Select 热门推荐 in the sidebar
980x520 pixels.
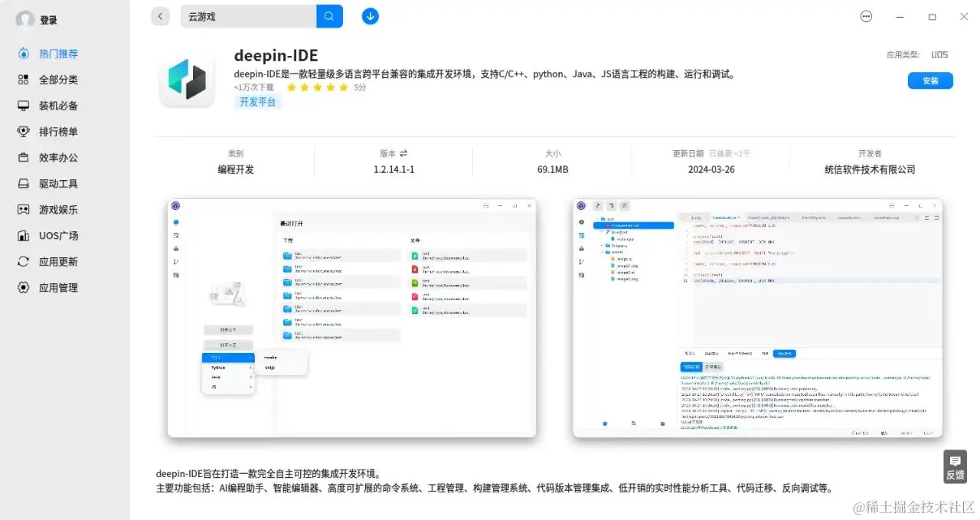click(59, 54)
